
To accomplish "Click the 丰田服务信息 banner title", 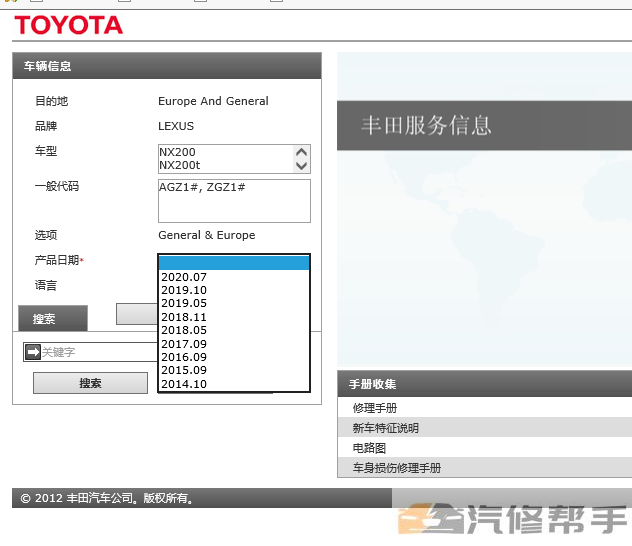I will click(426, 125).
